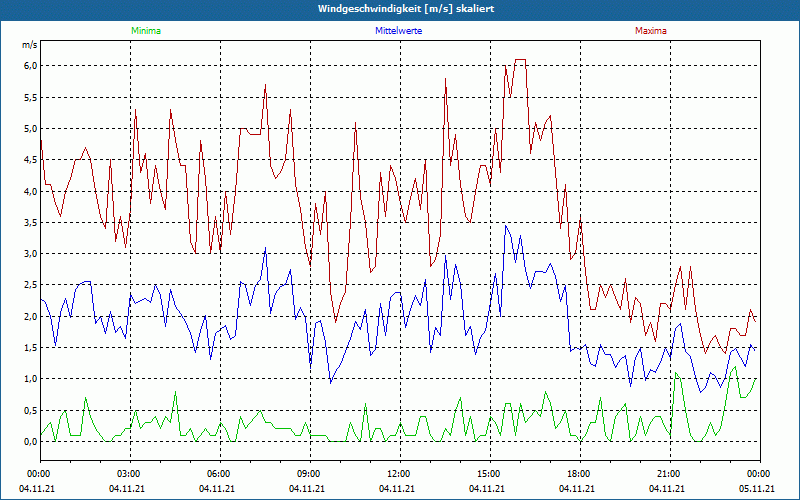Click the '03:00' time axis label
The width and height of the screenshot is (800, 500).
[131, 474]
